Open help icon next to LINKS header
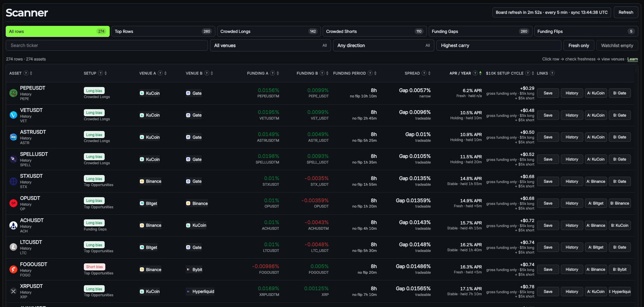 (552, 73)
